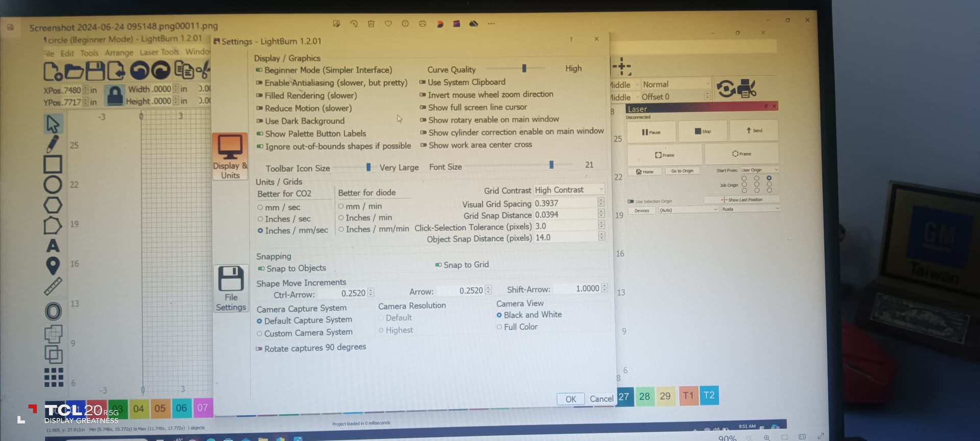The image size is (980, 441).
Task: Open Display & Units settings page
Action: coord(230,156)
